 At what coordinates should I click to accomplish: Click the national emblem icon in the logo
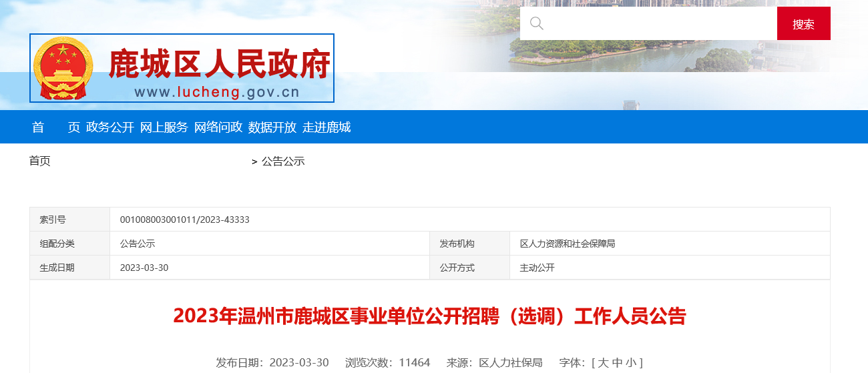coord(63,68)
